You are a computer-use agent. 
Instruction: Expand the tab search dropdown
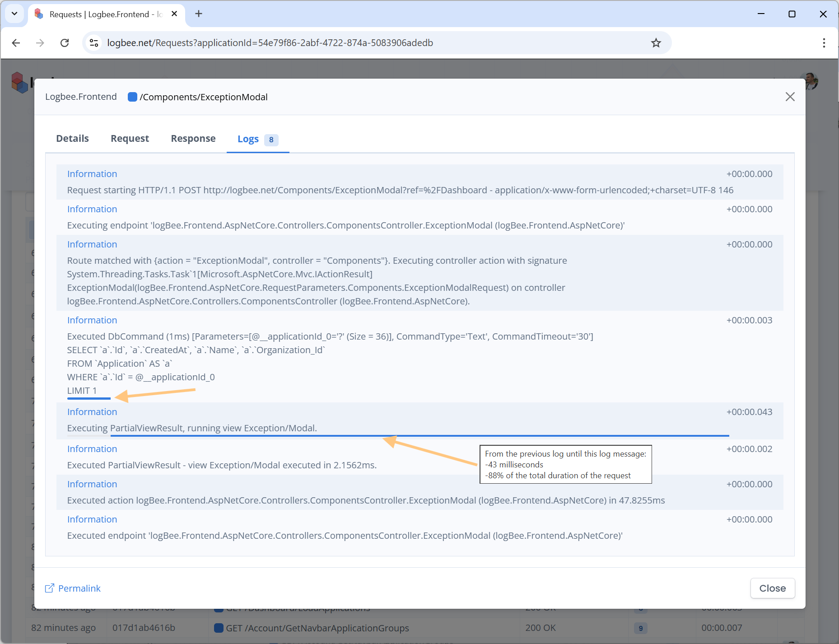pyautogui.click(x=14, y=14)
